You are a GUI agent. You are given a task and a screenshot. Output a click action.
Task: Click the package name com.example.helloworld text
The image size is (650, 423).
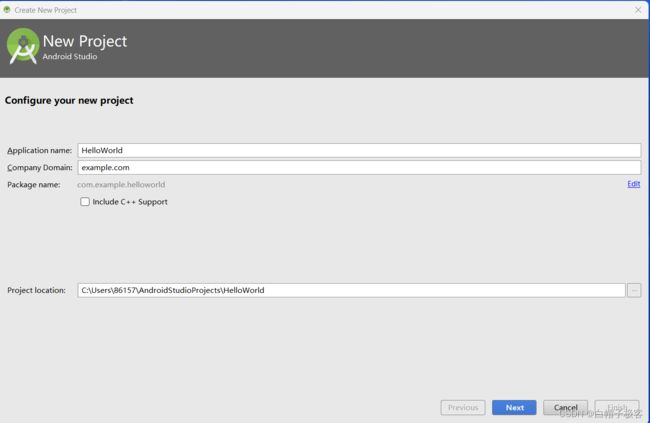click(x=121, y=185)
